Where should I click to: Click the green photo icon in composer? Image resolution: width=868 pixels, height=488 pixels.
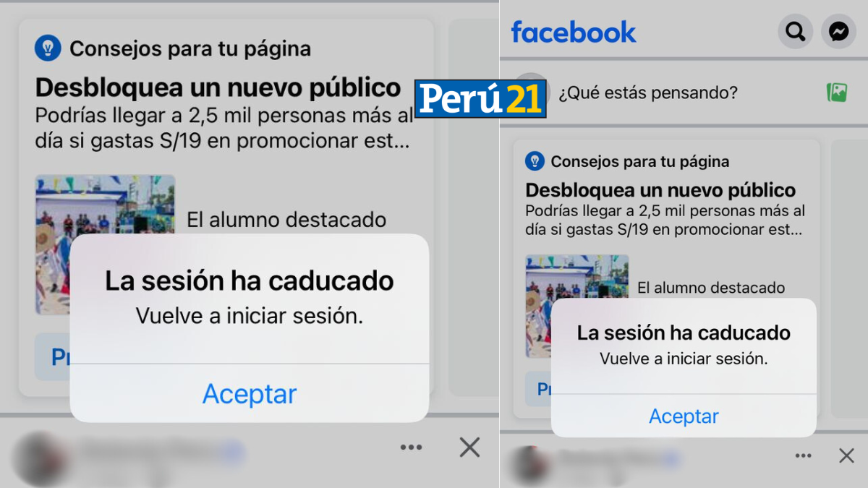pos(837,93)
